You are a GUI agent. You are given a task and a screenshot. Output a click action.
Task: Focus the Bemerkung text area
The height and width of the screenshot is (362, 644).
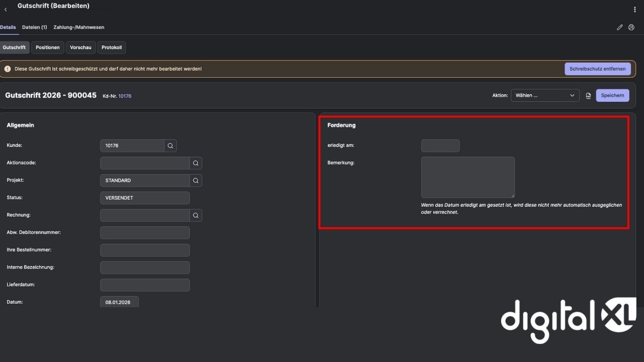467,177
